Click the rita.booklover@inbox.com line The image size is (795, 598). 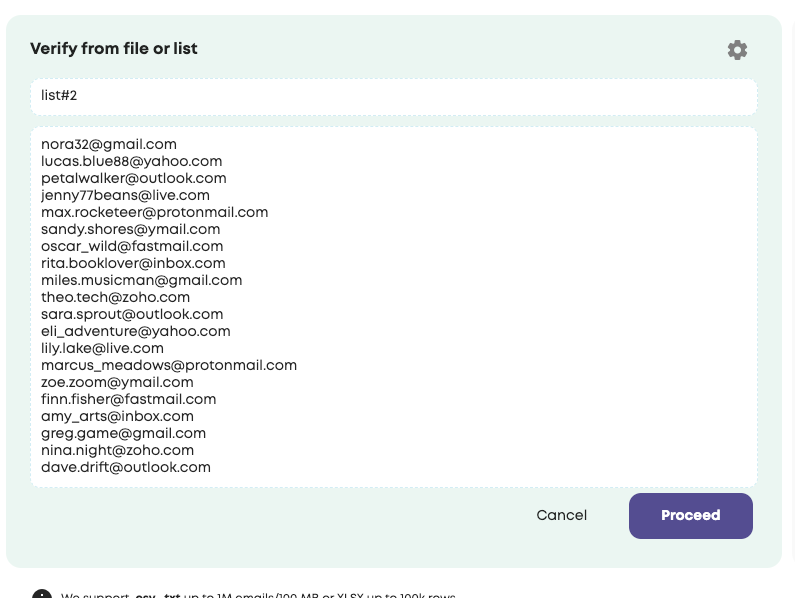click(x=133, y=264)
